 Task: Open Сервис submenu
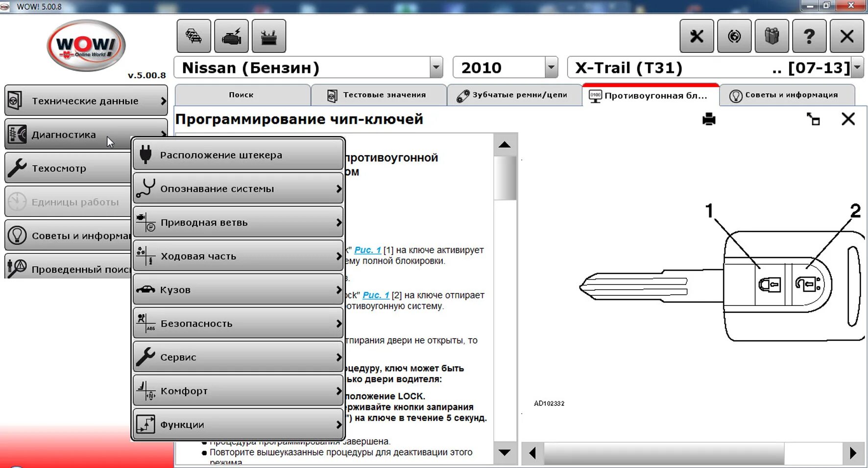tap(238, 357)
